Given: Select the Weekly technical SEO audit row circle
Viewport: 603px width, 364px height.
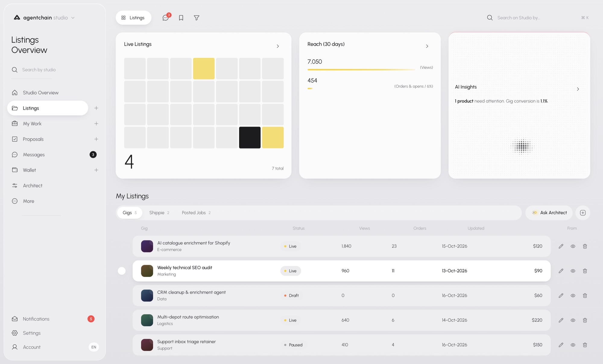Looking at the screenshot, I should 122,271.
